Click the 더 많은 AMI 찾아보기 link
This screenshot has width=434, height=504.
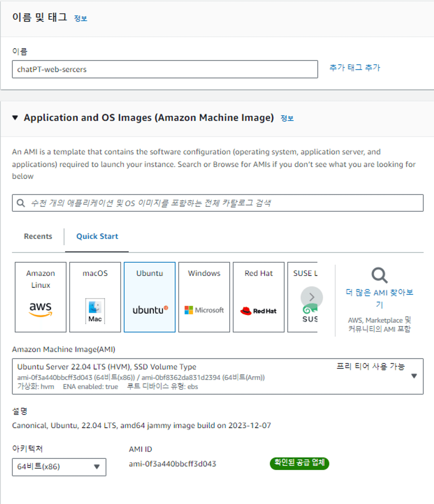click(x=380, y=298)
